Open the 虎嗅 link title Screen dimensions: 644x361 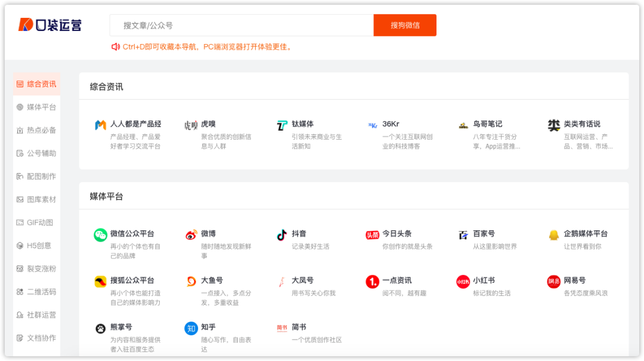[x=208, y=124]
